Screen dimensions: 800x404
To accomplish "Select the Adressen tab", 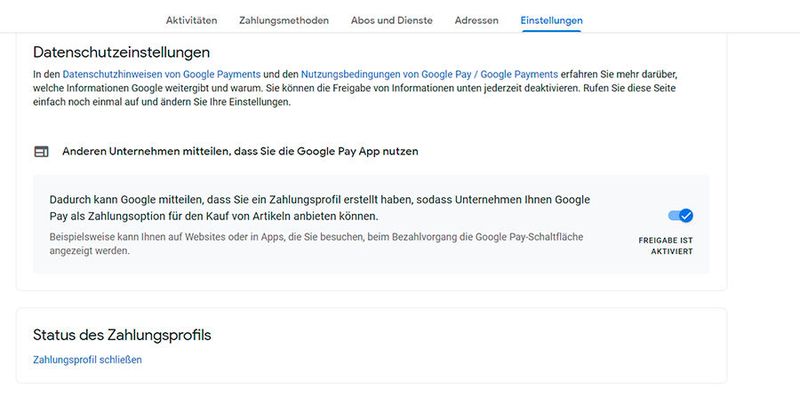I will 477,20.
